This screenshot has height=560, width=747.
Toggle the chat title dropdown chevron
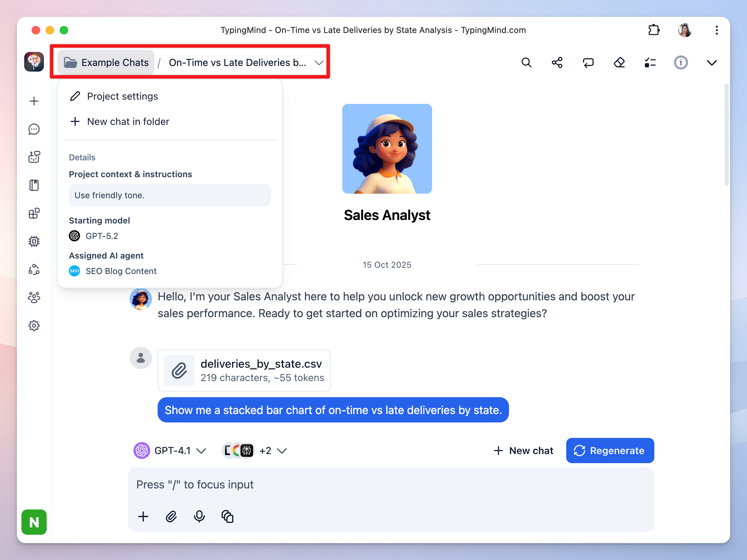(319, 63)
